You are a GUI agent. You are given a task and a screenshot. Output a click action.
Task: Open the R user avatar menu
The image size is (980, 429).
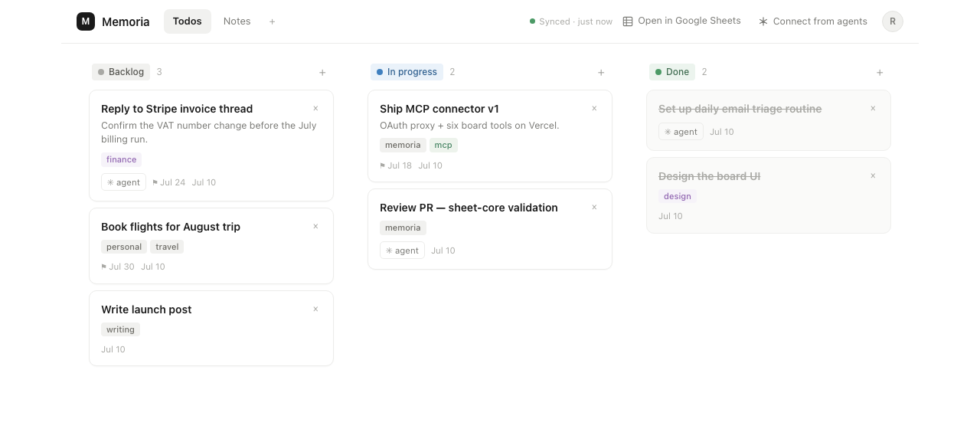pyautogui.click(x=893, y=21)
